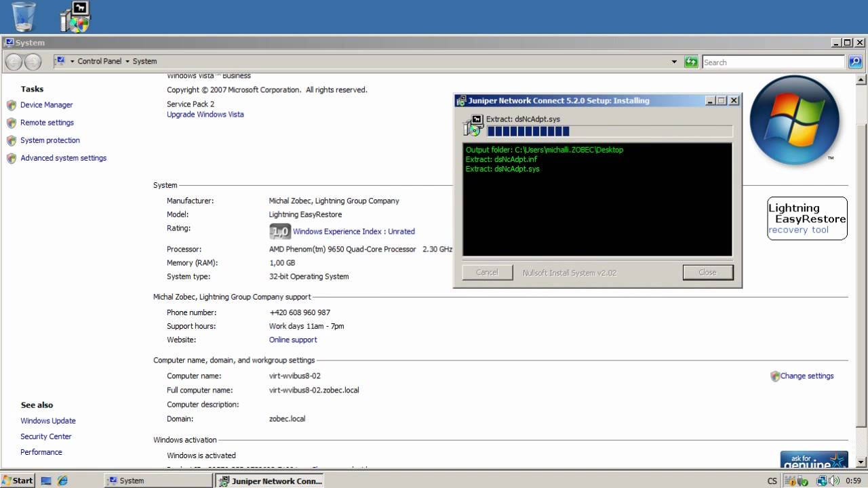Image resolution: width=868 pixels, height=488 pixels.
Task: Expand the Control Panel breadcrumb arrow
Action: point(127,62)
